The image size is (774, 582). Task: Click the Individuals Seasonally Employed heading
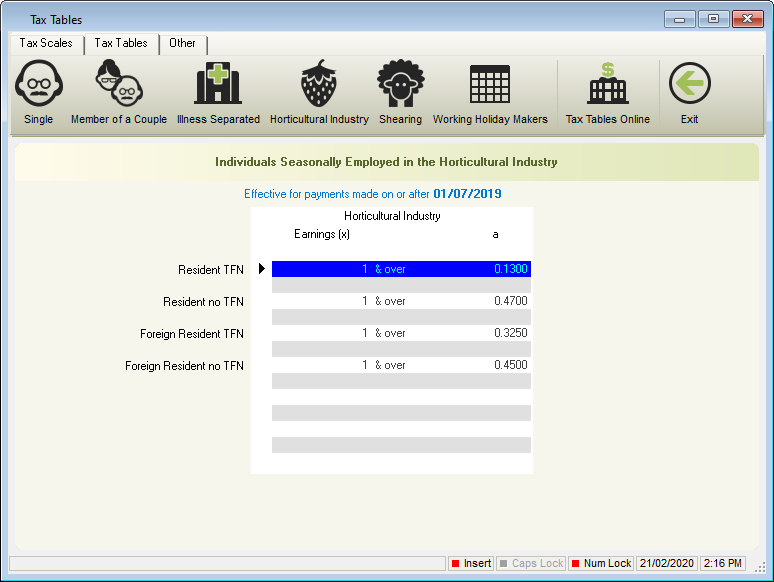(386, 162)
